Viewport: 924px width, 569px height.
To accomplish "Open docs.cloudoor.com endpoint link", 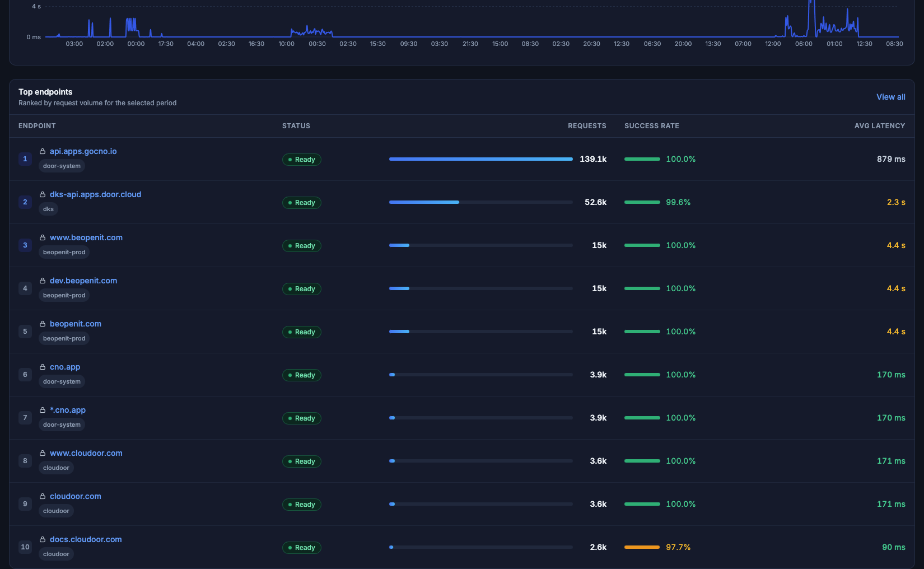I will click(x=86, y=539).
